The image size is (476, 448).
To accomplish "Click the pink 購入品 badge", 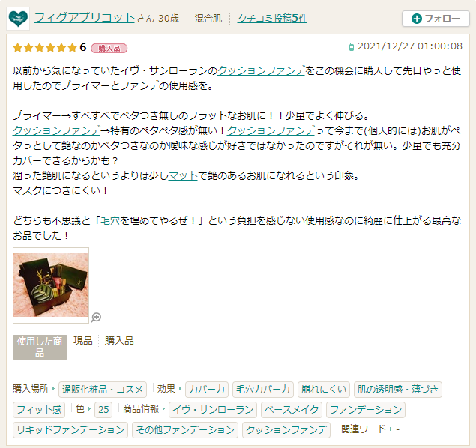I will point(109,48).
